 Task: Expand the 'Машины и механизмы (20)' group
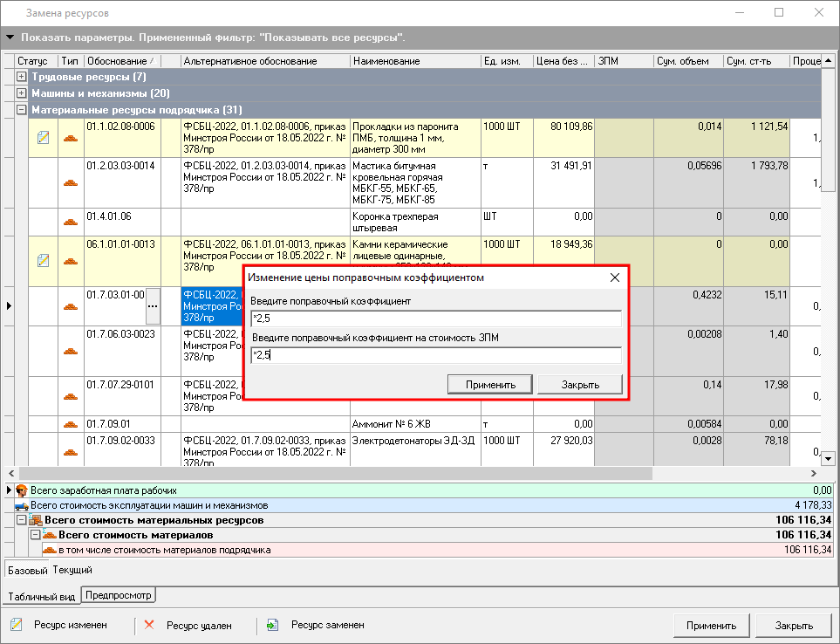pyautogui.click(x=22, y=93)
